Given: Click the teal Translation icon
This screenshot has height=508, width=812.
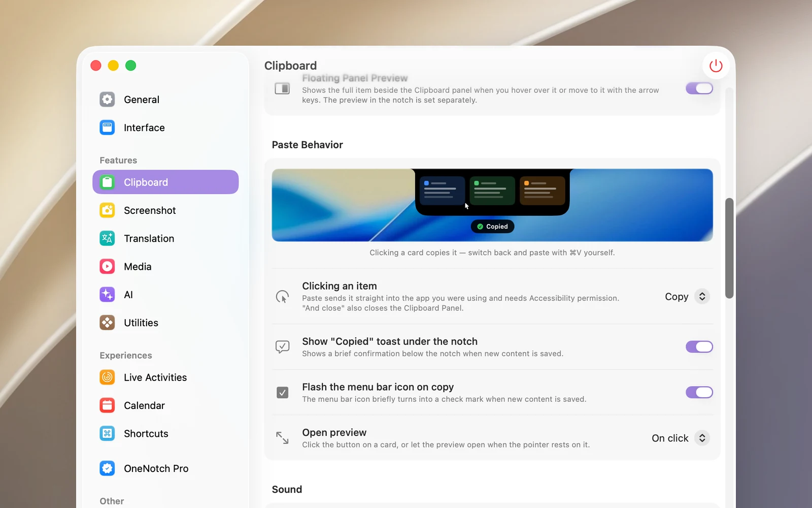Looking at the screenshot, I should click(107, 238).
